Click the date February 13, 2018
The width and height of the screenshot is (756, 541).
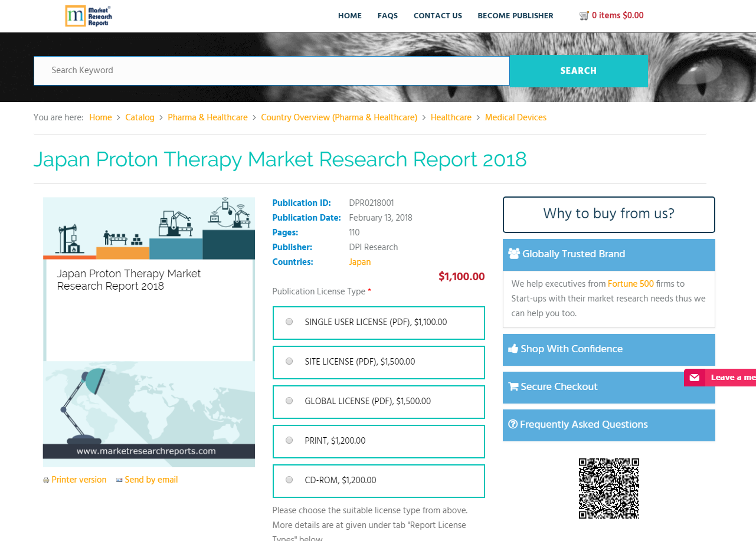click(381, 218)
